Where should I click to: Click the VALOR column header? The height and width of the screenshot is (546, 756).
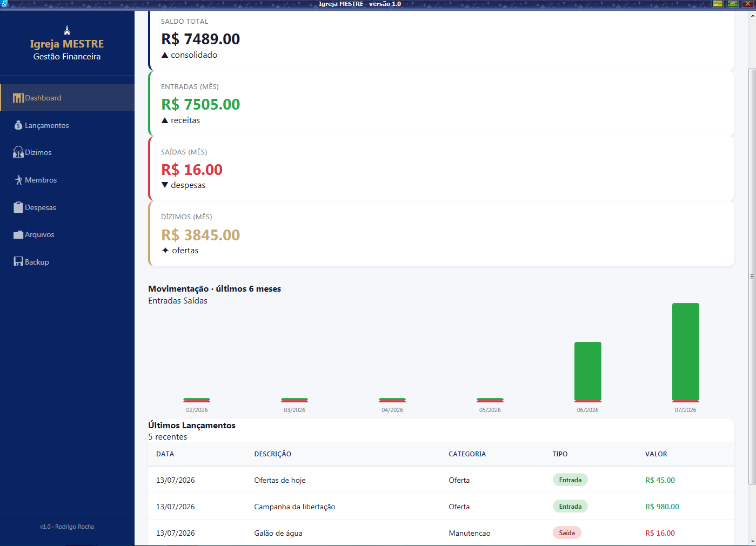pos(656,454)
